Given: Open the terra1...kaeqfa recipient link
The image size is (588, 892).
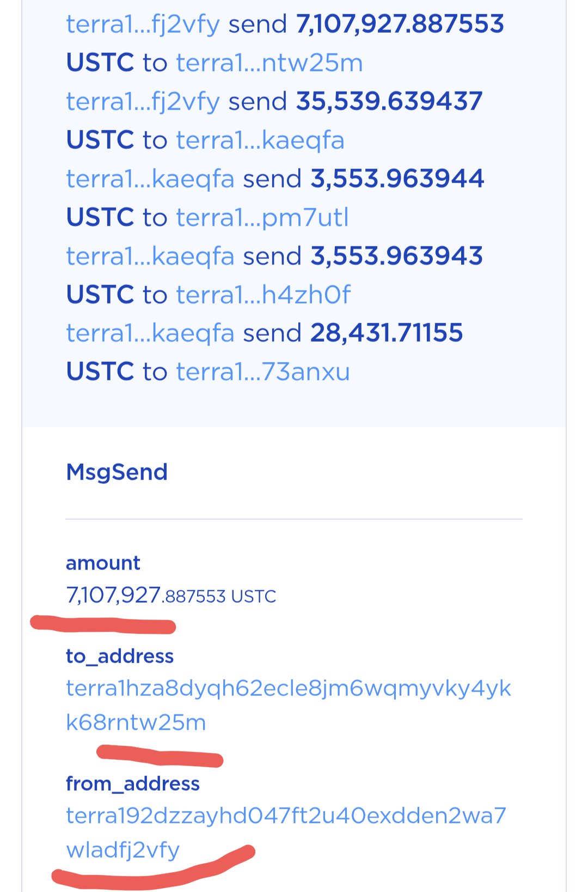Looking at the screenshot, I should pyautogui.click(x=260, y=141).
